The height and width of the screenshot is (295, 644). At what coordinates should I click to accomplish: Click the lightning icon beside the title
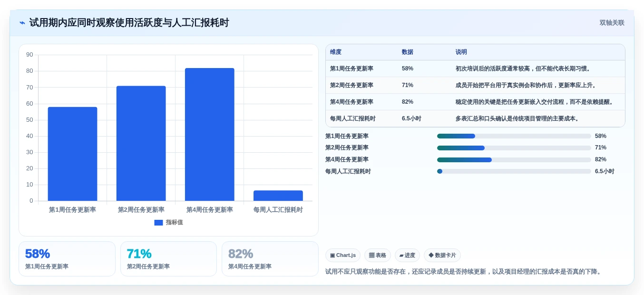pos(22,23)
